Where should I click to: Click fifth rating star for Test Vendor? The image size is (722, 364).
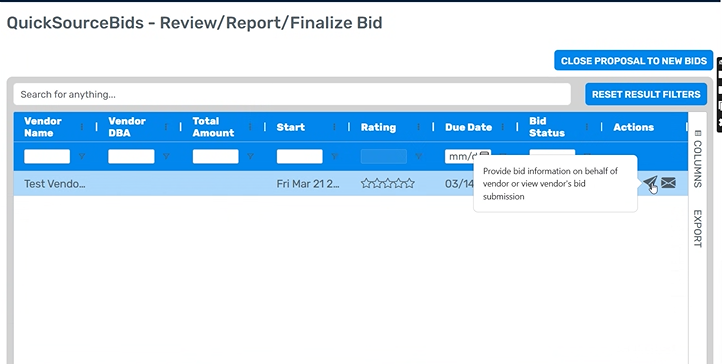[x=409, y=183]
